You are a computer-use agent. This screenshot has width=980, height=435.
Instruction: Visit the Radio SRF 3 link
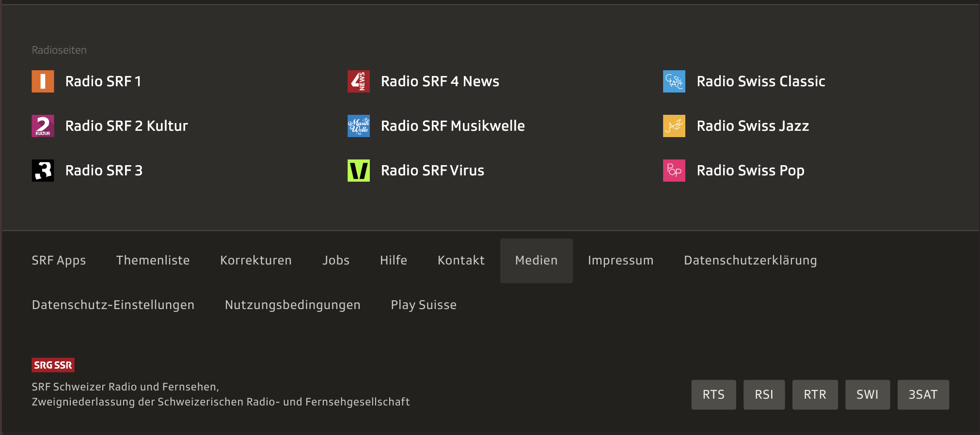(x=104, y=171)
